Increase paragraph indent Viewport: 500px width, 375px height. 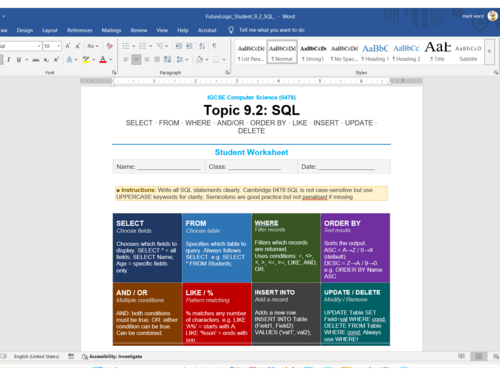click(189, 46)
